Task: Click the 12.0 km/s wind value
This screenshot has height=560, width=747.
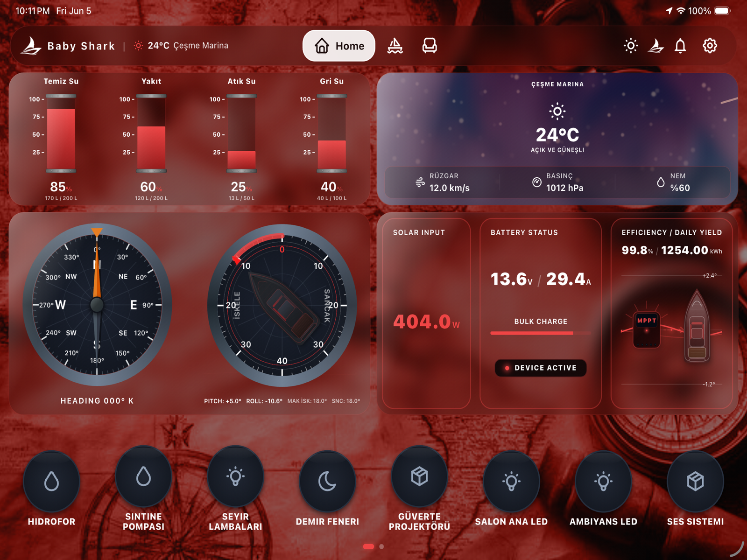Action: click(x=450, y=188)
